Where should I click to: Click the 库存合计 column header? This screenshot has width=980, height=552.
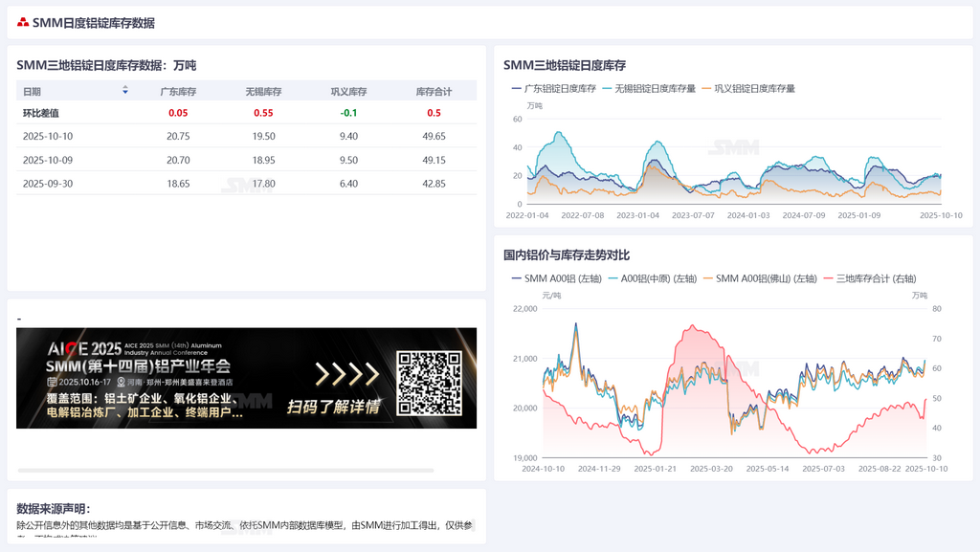pos(434,91)
